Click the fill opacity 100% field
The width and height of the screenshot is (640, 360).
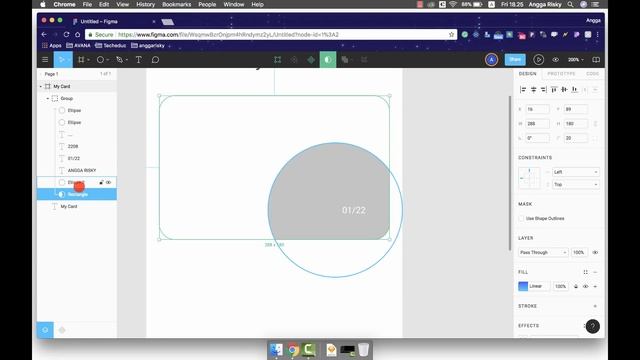561,287
